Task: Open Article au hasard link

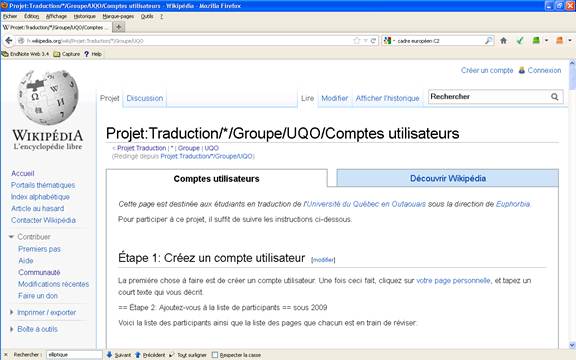Action: 37,209
